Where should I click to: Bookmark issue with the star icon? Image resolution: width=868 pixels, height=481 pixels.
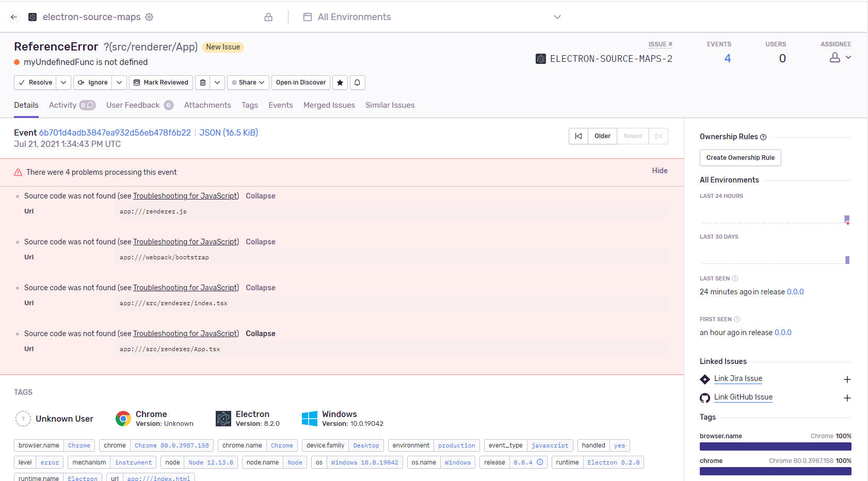click(x=340, y=82)
